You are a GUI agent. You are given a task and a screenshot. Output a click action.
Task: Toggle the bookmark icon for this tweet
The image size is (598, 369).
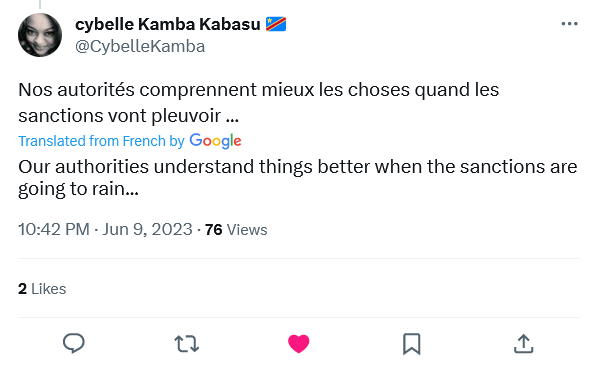coord(412,344)
